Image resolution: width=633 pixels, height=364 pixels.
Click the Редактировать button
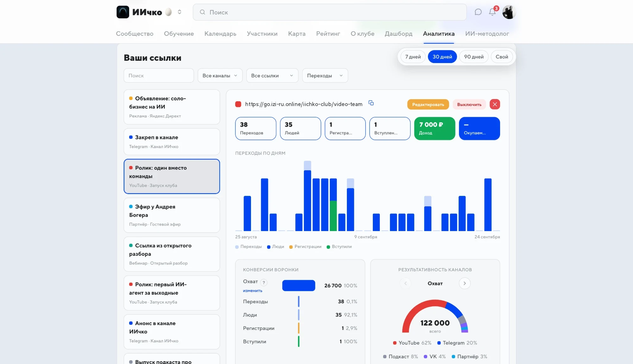point(428,104)
